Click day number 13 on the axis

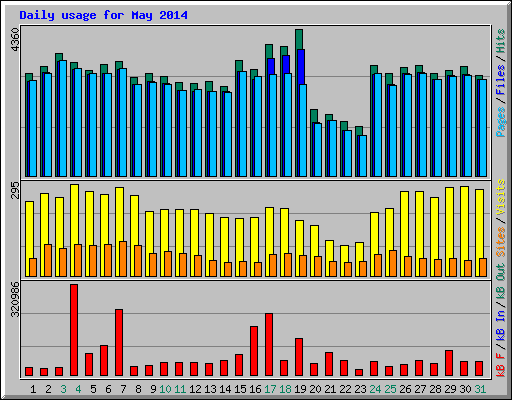(210, 389)
